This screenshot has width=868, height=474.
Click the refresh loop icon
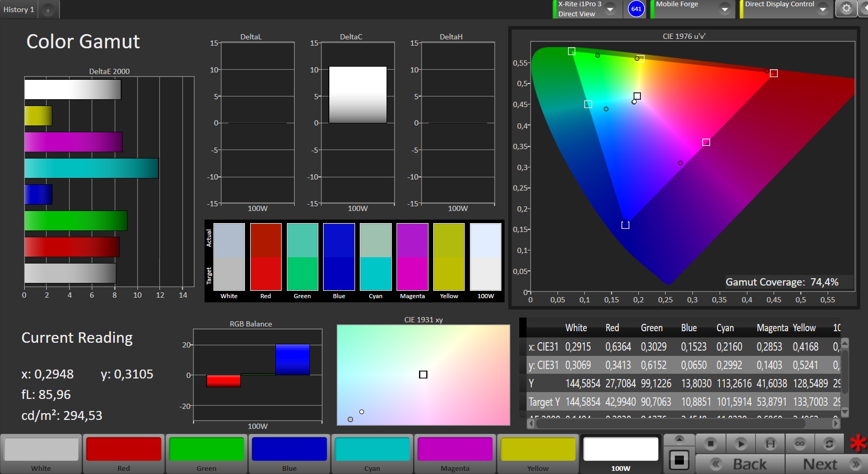coord(829,444)
